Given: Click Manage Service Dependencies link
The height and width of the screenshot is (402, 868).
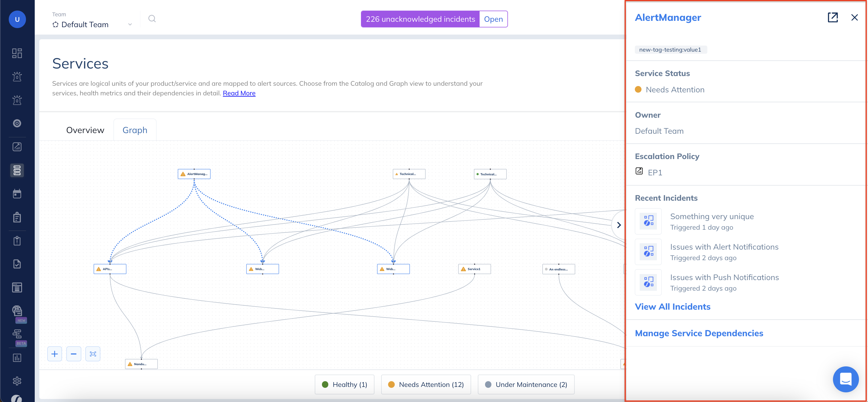Looking at the screenshot, I should [x=699, y=333].
